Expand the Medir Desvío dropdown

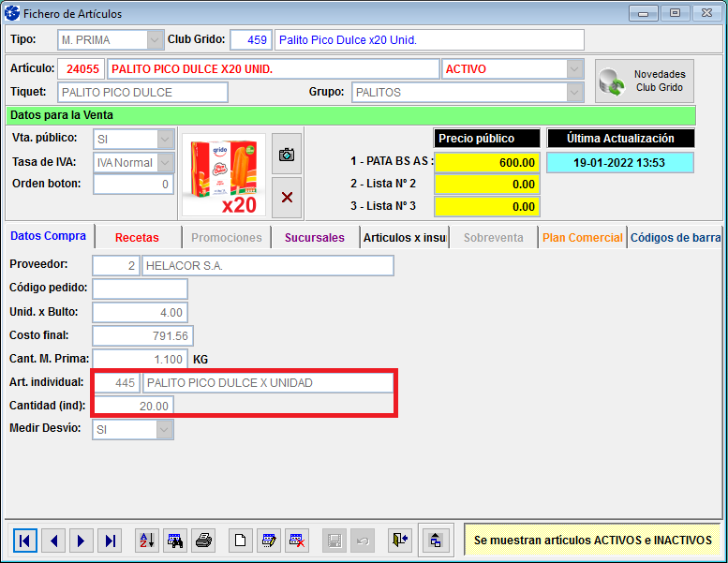click(x=165, y=429)
